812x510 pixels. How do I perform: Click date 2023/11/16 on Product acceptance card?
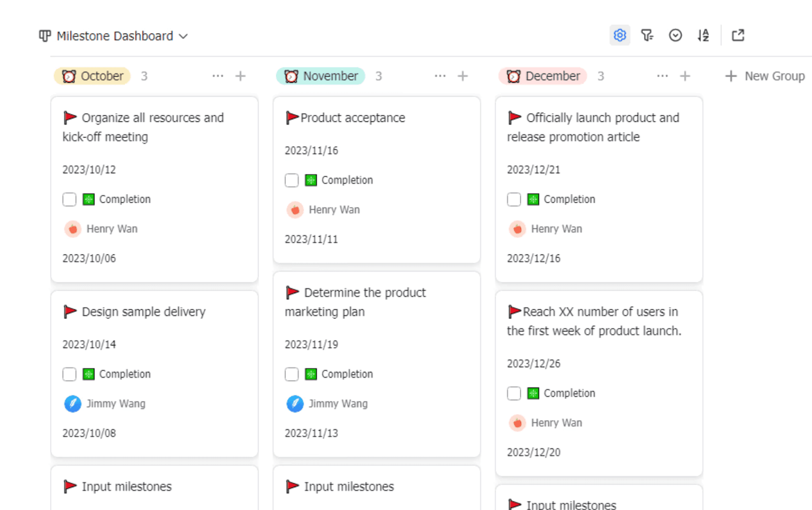(x=312, y=150)
